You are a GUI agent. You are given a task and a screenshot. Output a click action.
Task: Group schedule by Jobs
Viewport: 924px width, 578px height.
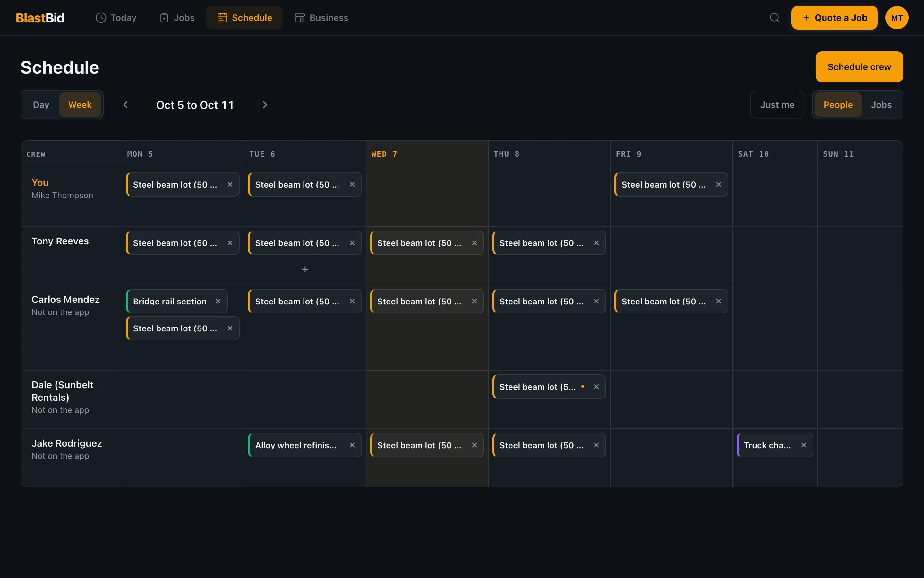click(x=881, y=105)
